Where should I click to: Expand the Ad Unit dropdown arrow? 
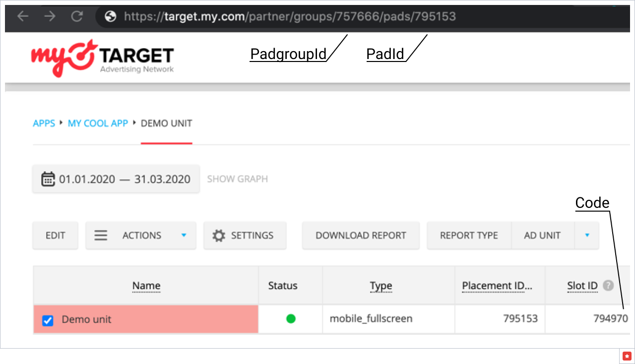coord(587,236)
